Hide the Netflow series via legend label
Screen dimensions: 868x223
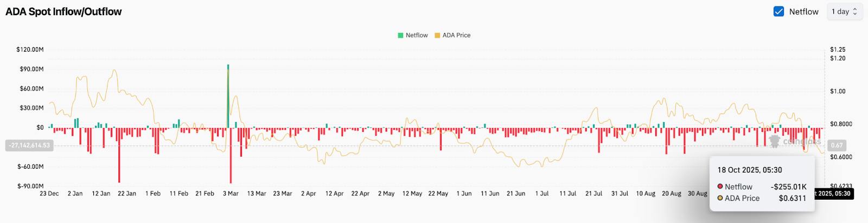417,35
